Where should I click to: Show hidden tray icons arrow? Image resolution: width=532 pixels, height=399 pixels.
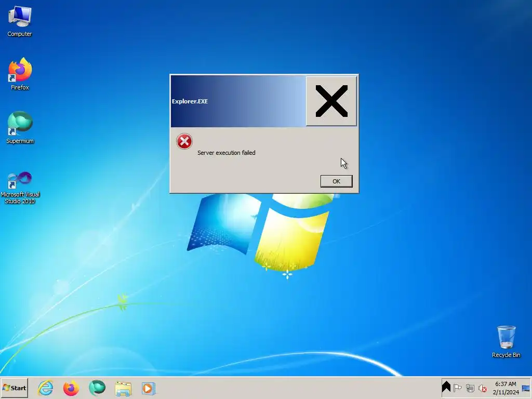pos(446,387)
